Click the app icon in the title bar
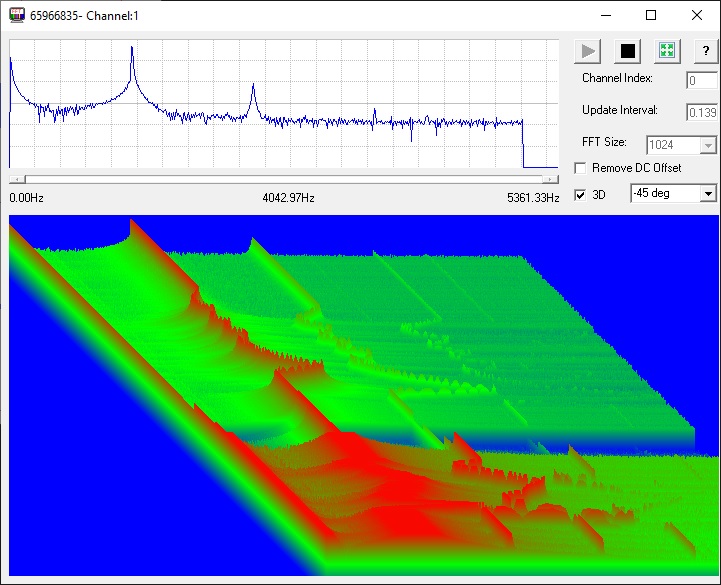The width and height of the screenshot is (721, 585). click(x=17, y=15)
